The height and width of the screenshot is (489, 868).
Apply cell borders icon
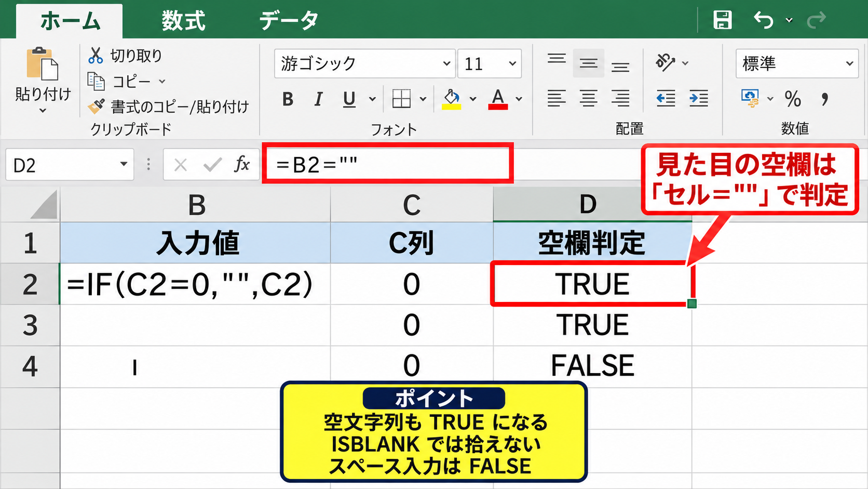[x=401, y=99]
